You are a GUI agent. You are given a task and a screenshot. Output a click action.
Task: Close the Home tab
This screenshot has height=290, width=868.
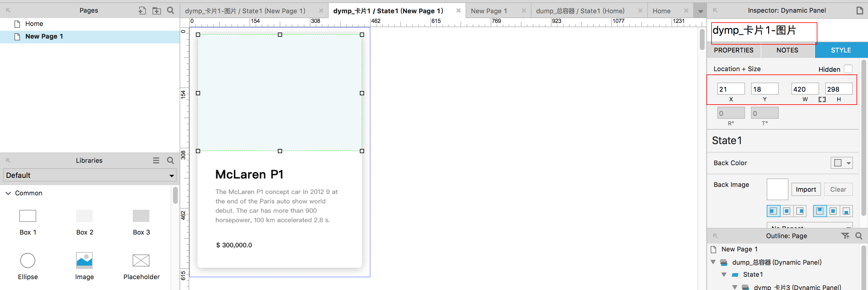[686, 11]
